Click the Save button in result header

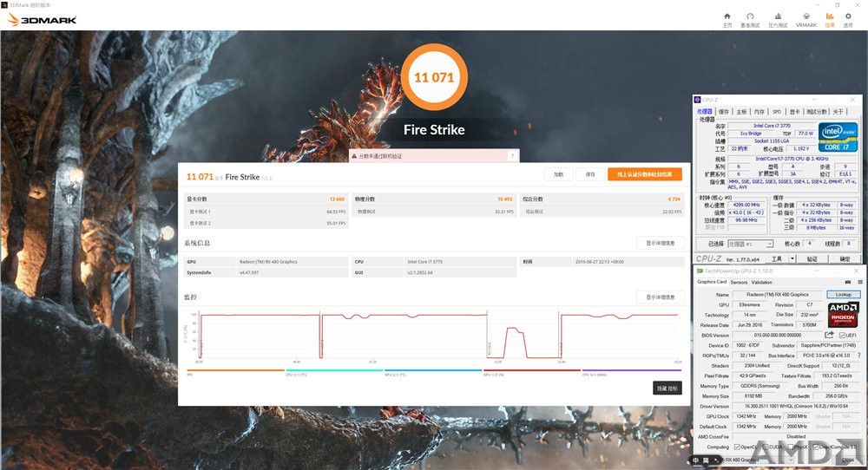tap(590, 174)
